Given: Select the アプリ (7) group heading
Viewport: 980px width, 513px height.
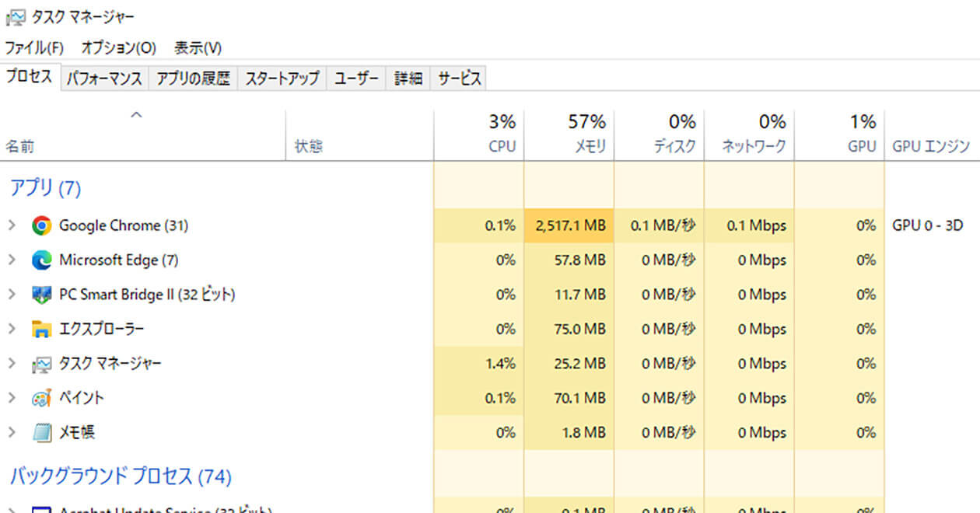Looking at the screenshot, I should pyautogui.click(x=45, y=187).
